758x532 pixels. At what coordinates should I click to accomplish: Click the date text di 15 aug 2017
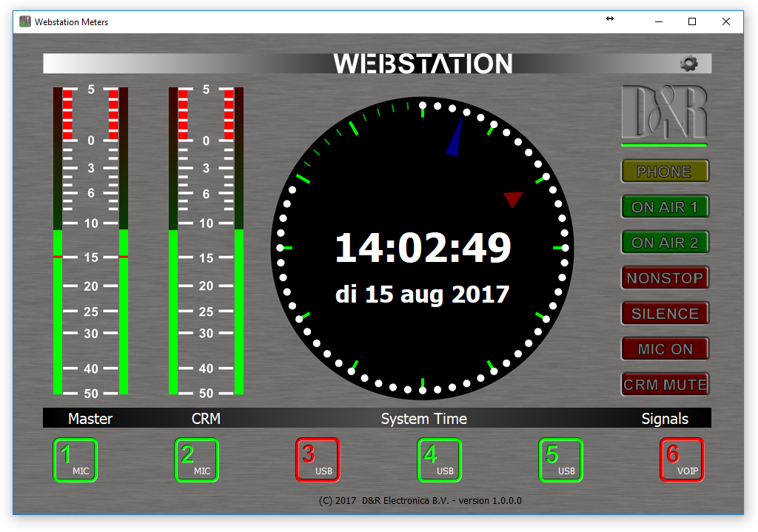423,294
